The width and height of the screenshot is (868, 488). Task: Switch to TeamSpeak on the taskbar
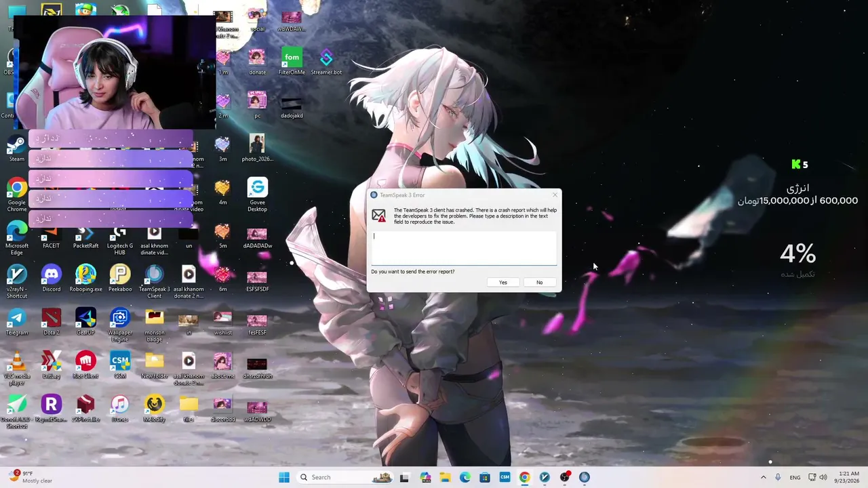pos(585,477)
